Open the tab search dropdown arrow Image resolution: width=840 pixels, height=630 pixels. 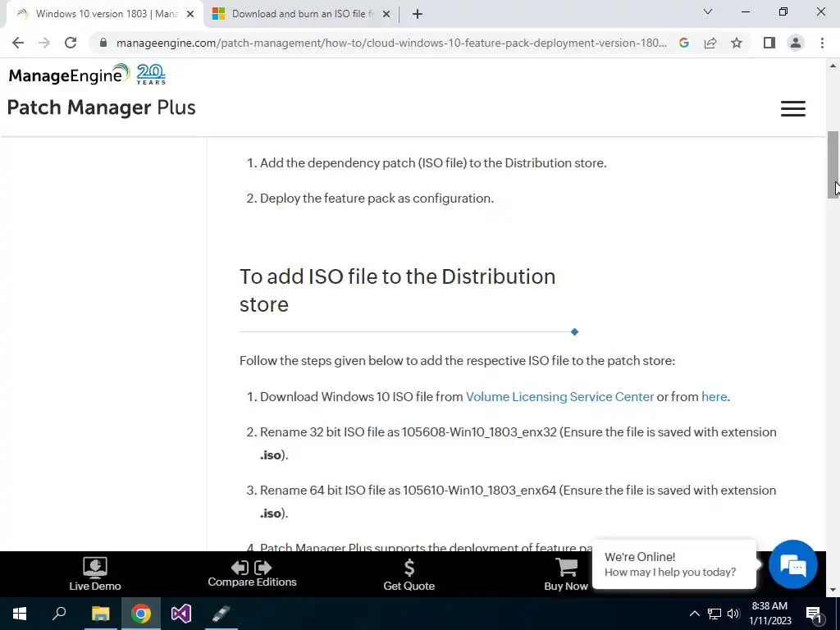click(x=708, y=11)
